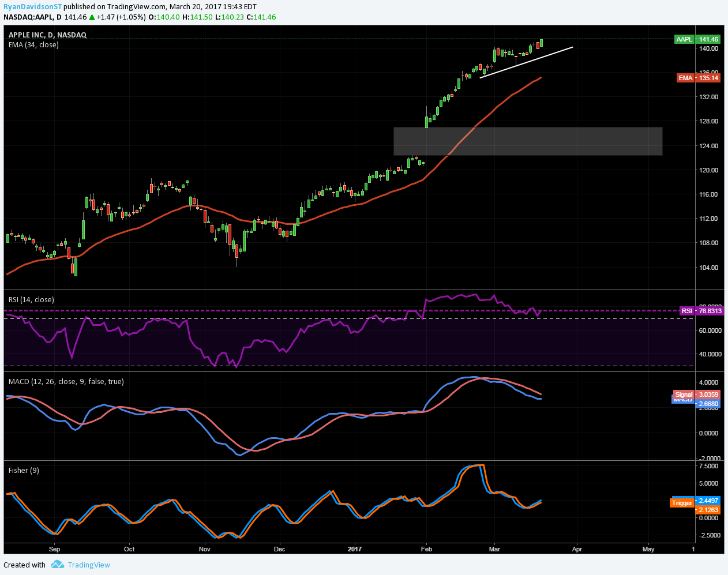
Task: Click the 2017 marker on time axis
Action: 354,549
